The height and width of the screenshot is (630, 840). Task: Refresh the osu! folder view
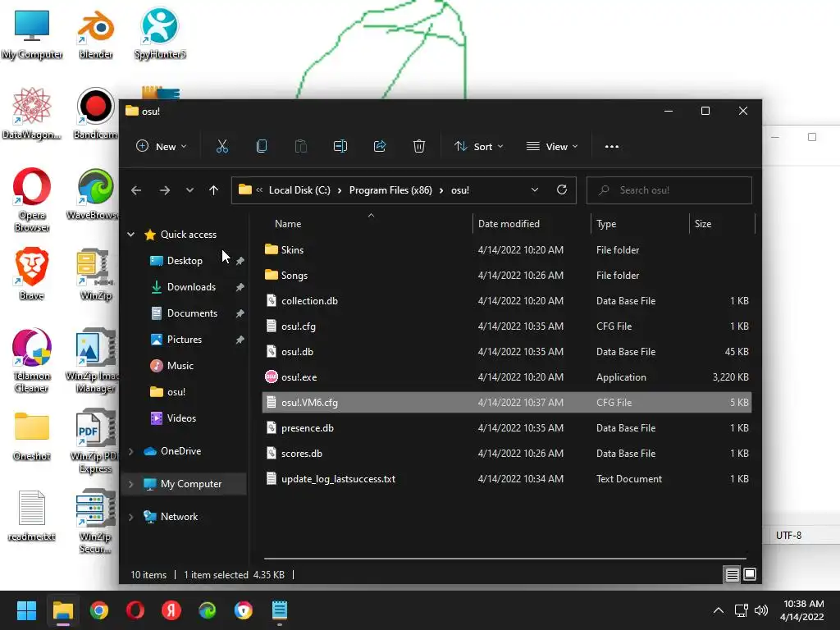pos(561,189)
